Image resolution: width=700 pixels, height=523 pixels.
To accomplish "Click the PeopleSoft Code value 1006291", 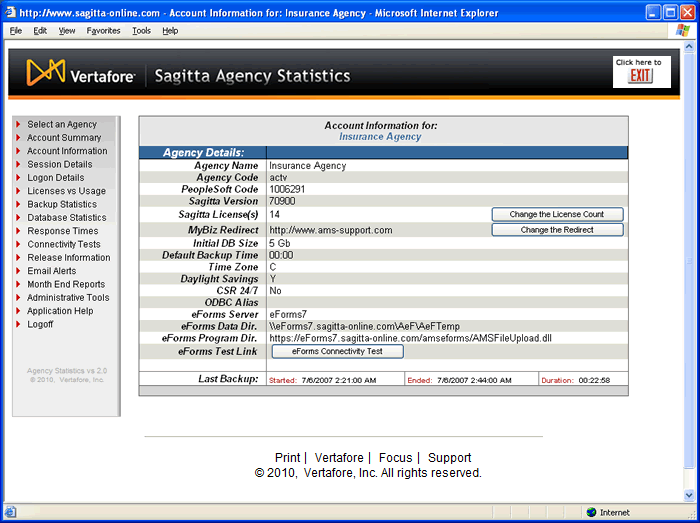I will [x=287, y=190].
